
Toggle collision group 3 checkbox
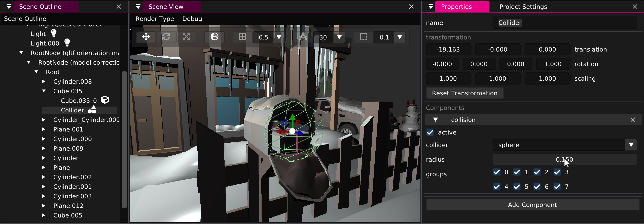point(557,172)
